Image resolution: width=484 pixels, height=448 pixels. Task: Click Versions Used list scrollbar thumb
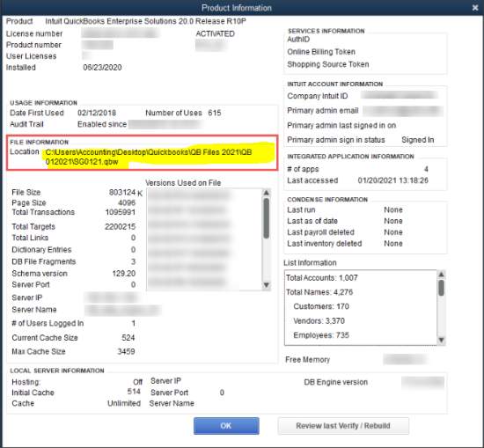[x=267, y=218]
